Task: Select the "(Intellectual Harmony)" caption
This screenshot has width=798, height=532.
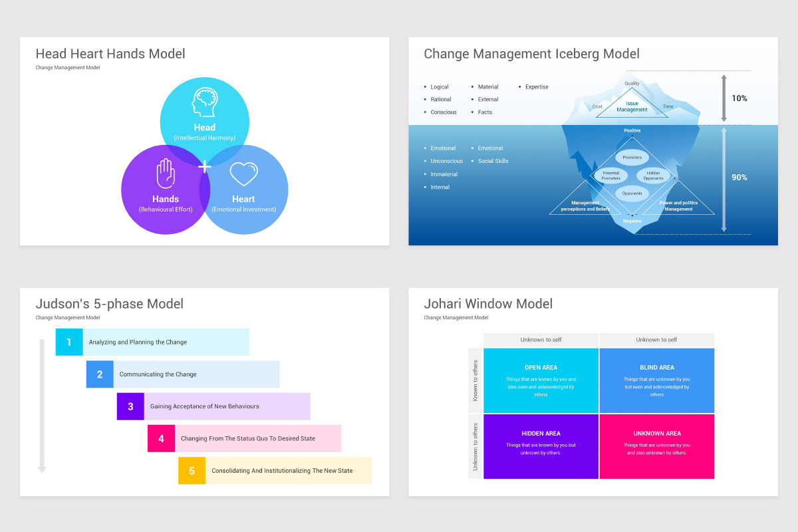Action: pos(205,138)
